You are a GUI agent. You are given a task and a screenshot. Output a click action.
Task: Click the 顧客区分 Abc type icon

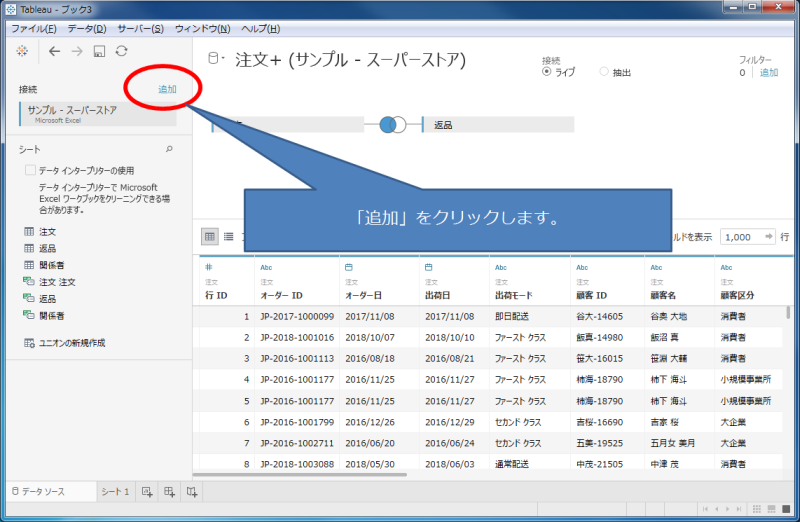727,267
